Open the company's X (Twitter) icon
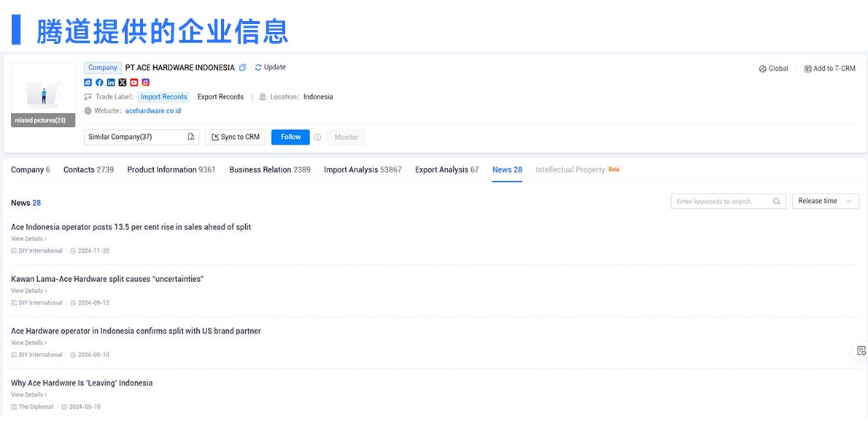The width and height of the screenshot is (868, 425). click(x=123, y=83)
